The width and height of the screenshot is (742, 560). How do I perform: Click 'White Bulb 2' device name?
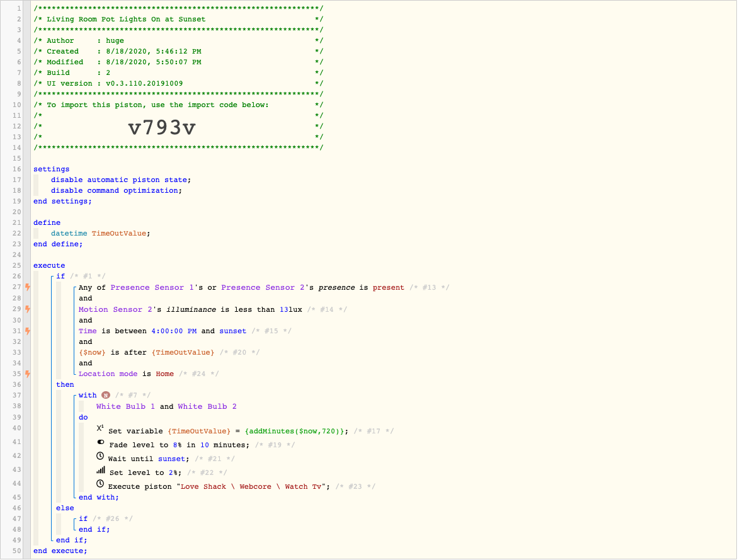click(207, 407)
